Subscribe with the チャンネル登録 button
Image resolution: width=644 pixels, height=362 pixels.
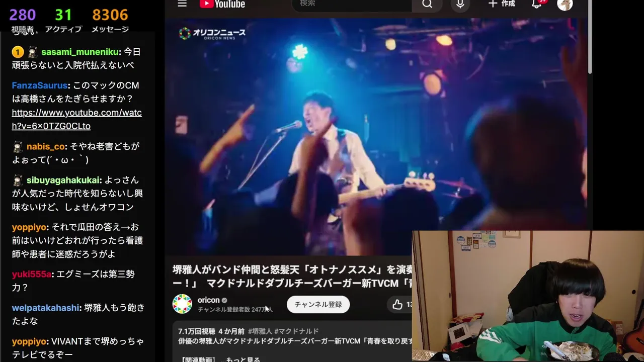click(x=318, y=304)
